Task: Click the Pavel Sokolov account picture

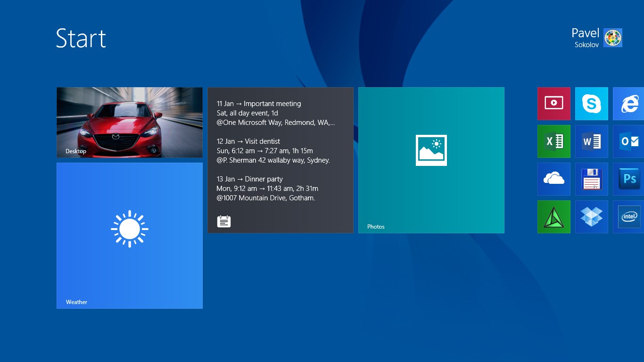Action: click(x=613, y=38)
